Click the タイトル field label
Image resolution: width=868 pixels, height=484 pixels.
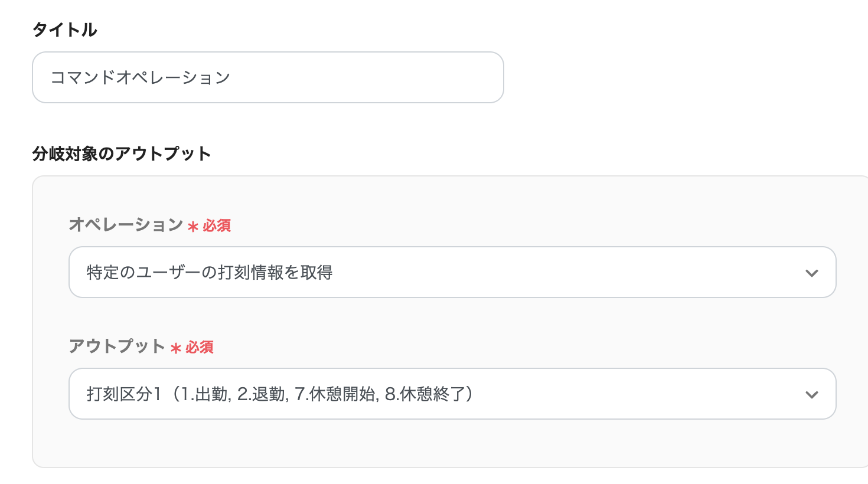pos(65,30)
